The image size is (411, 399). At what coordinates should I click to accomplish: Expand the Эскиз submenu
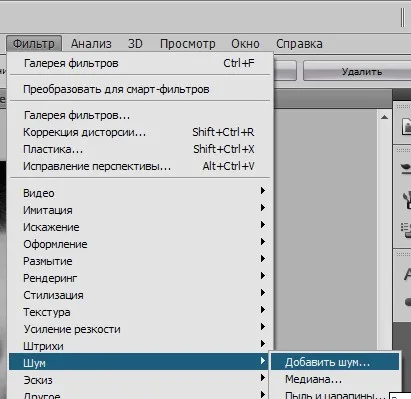(140, 380)
